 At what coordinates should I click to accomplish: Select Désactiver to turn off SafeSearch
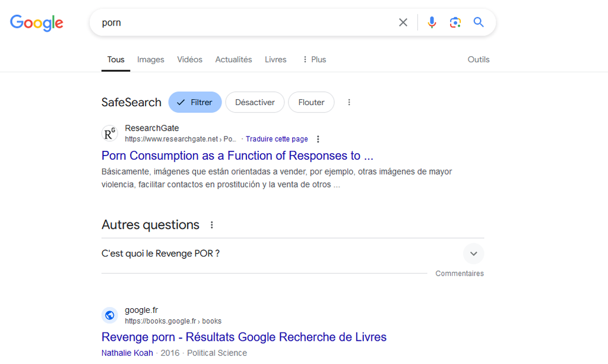coord(255,102)
